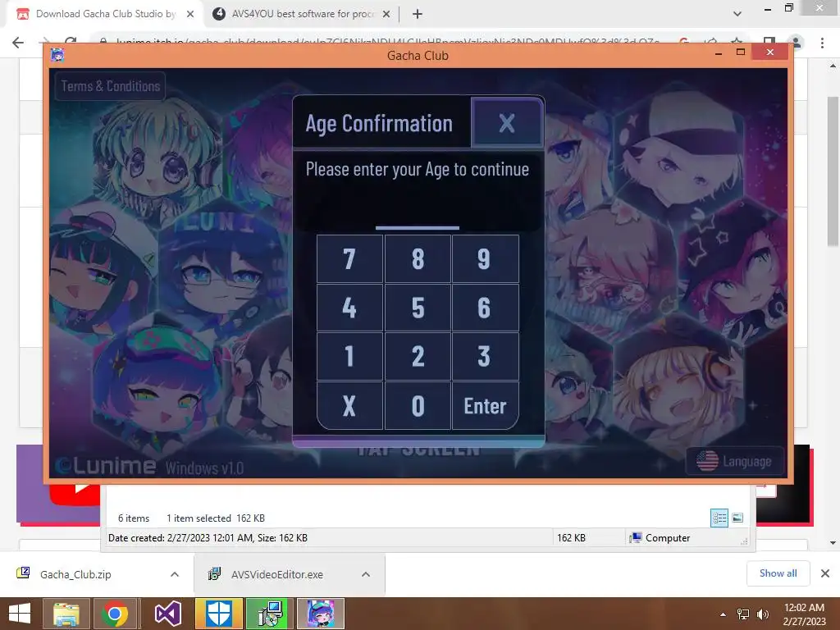Open installer taskbar icon
This screenshot has height=630, width=840.
[x=269, y=614]
